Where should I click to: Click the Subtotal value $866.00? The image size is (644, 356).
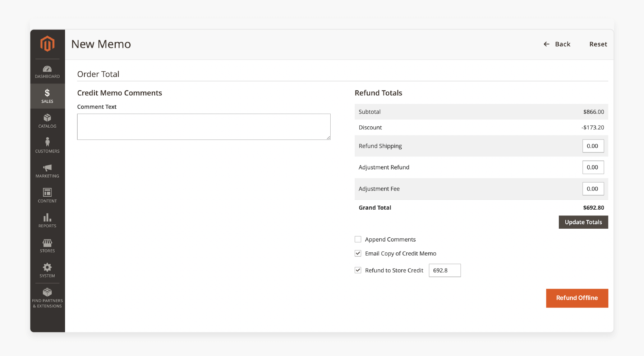(x=593, y=112)
